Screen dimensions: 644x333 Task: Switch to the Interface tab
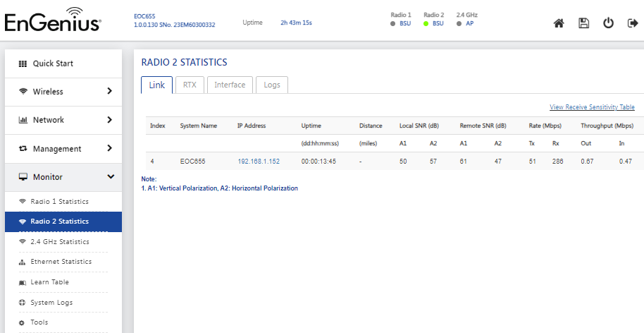point(230,85)
